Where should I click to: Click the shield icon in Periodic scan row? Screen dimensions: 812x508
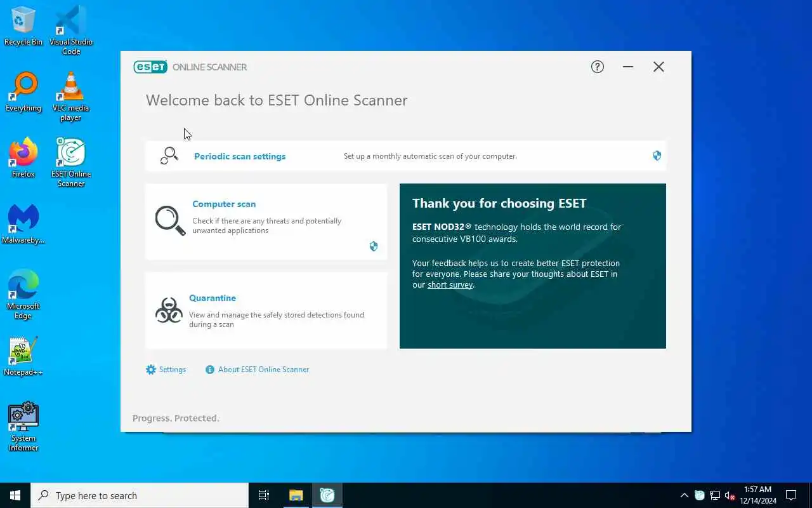click(657, 156)
